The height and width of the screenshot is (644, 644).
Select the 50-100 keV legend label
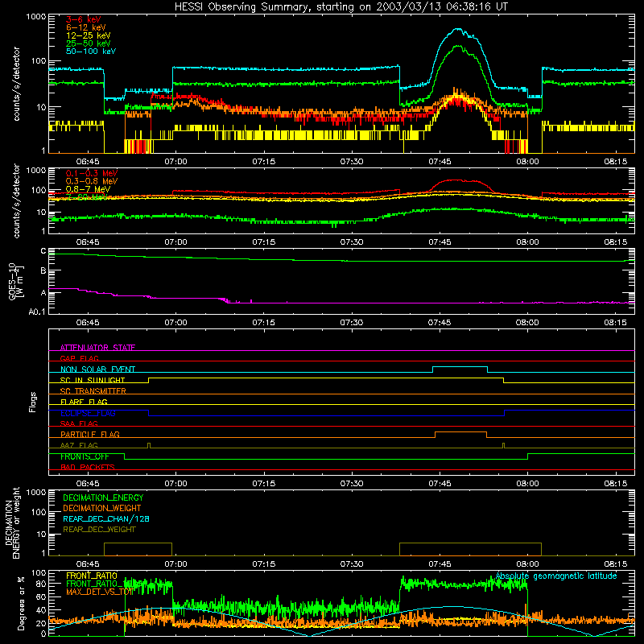point(91,52)
